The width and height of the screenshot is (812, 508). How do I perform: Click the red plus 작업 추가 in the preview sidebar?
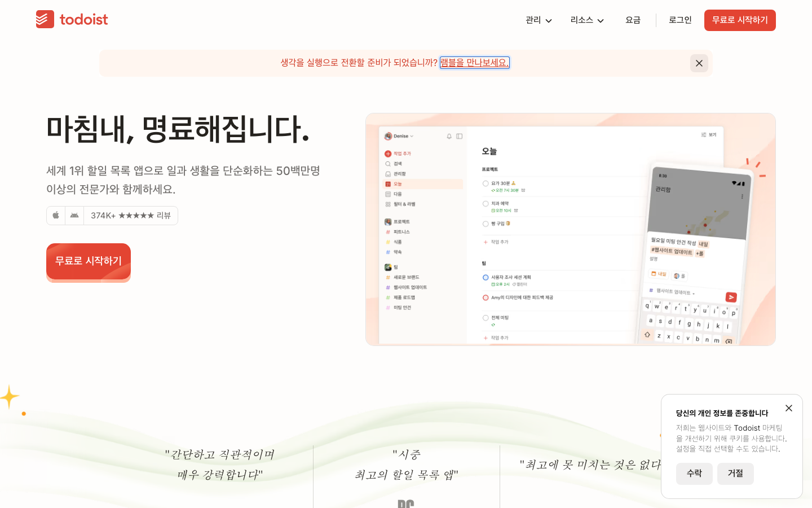(x=398, y=154)
